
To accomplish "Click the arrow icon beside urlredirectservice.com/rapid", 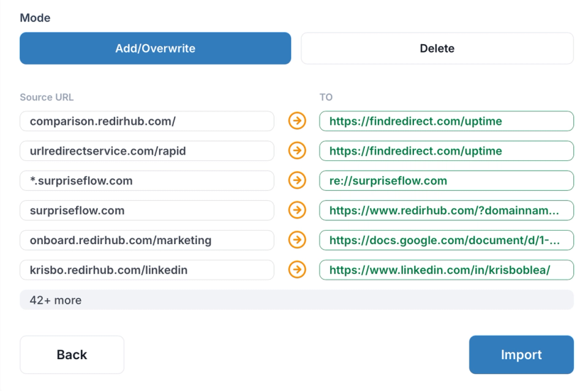I will click(x=296, y=151).
